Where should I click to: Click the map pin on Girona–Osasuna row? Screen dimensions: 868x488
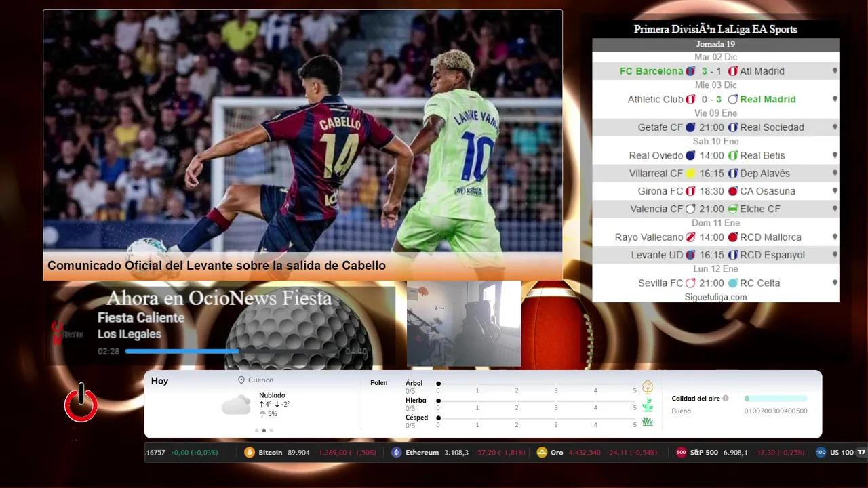coord(835,191)
